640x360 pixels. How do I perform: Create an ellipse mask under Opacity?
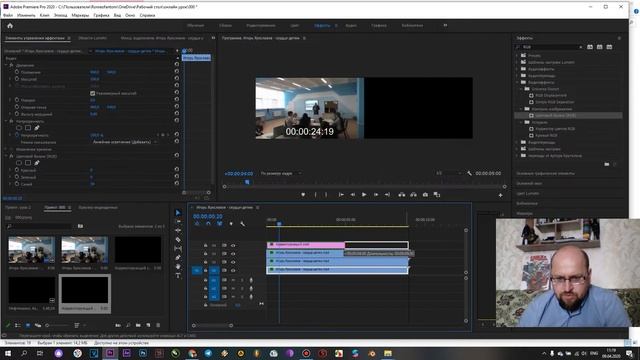[x=19, y=128]
